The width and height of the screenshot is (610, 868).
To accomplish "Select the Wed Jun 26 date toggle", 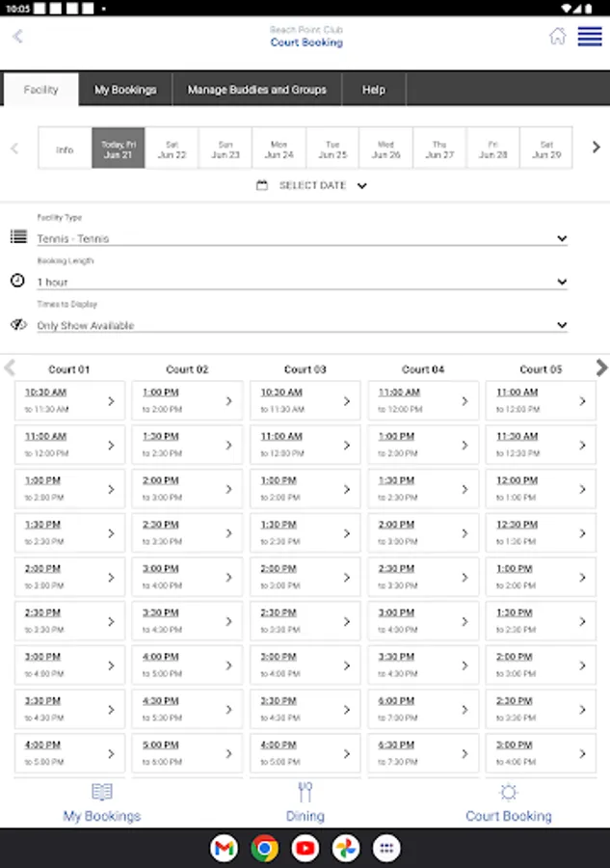I will coord(385,148).
